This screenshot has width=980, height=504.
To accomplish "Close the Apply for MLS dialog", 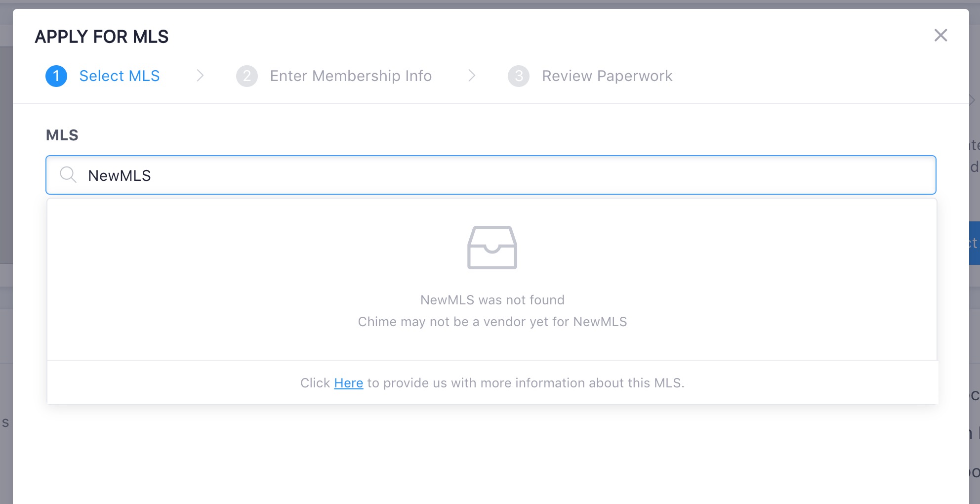I will click(940, 35).
